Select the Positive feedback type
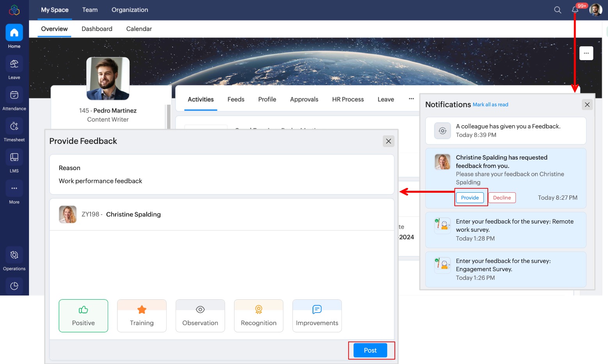This screenshot has width=608, height=364. [x=83, y=316]
